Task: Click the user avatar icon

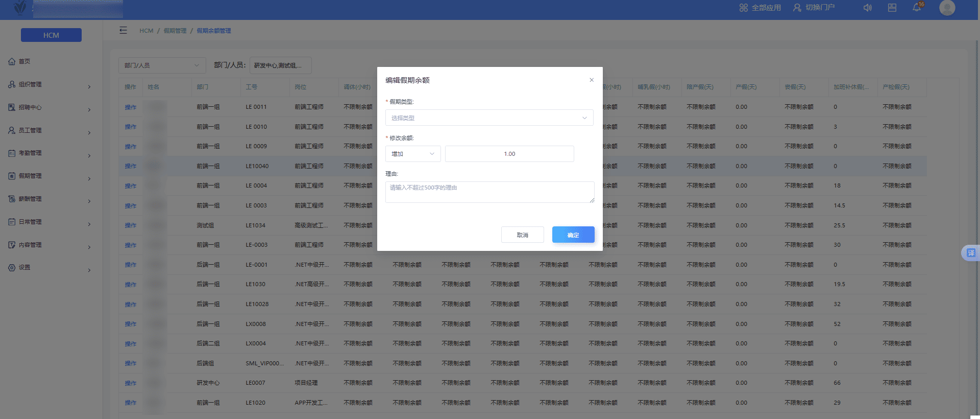Action: point(947,8)
